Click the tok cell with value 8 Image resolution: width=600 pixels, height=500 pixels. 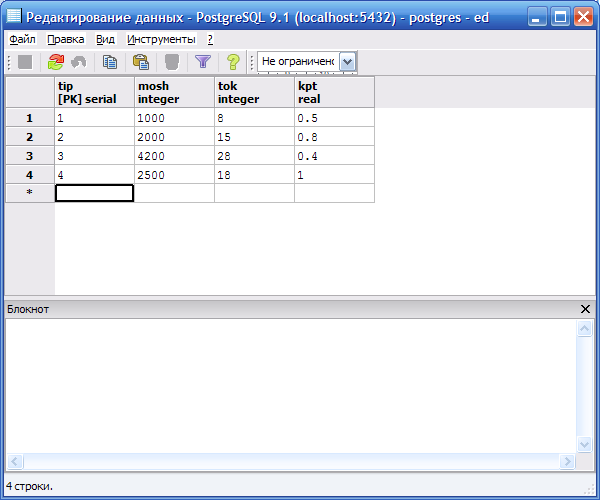pos(254,117)
